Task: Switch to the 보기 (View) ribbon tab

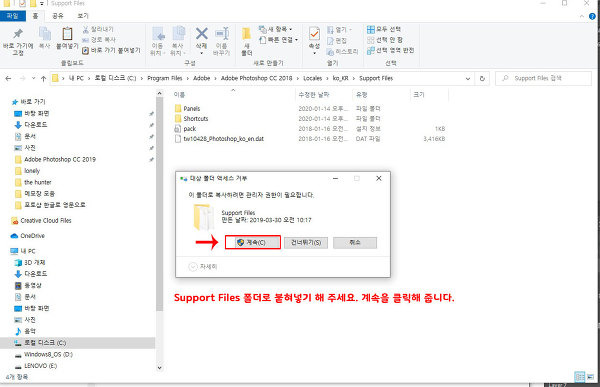Action: [x=83, y=16]
